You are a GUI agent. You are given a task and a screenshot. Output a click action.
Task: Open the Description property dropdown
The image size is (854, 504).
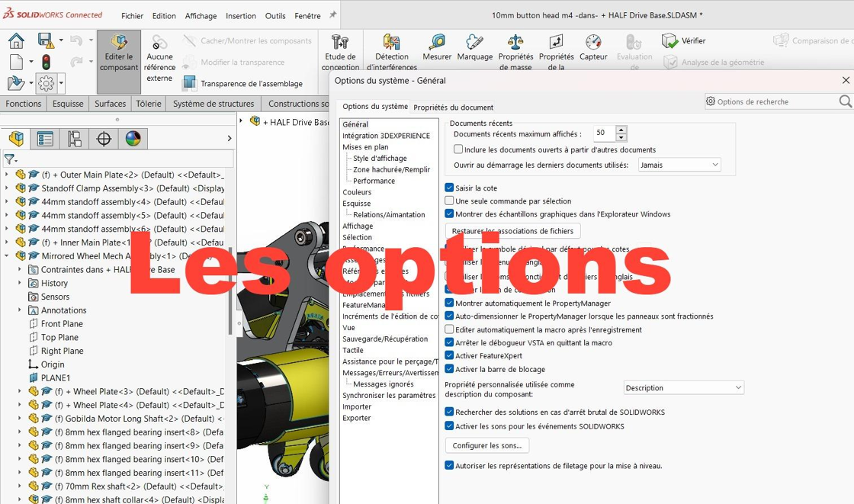click(x=683, y=388)
